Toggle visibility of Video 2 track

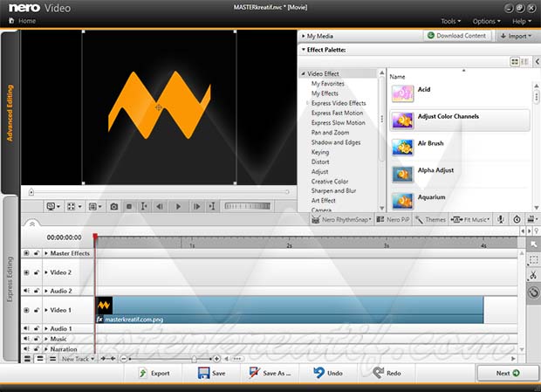pos(26,272)
